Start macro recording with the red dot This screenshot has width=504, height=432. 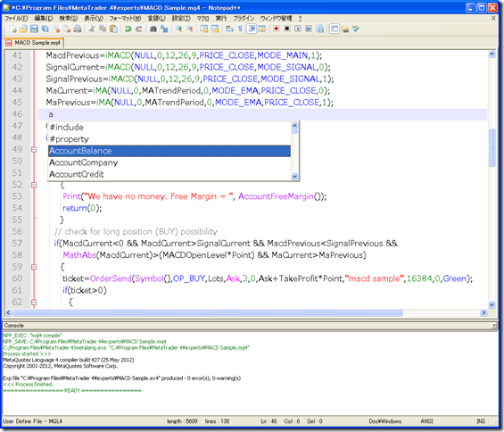pyautogui.click(x=277, y=29)
